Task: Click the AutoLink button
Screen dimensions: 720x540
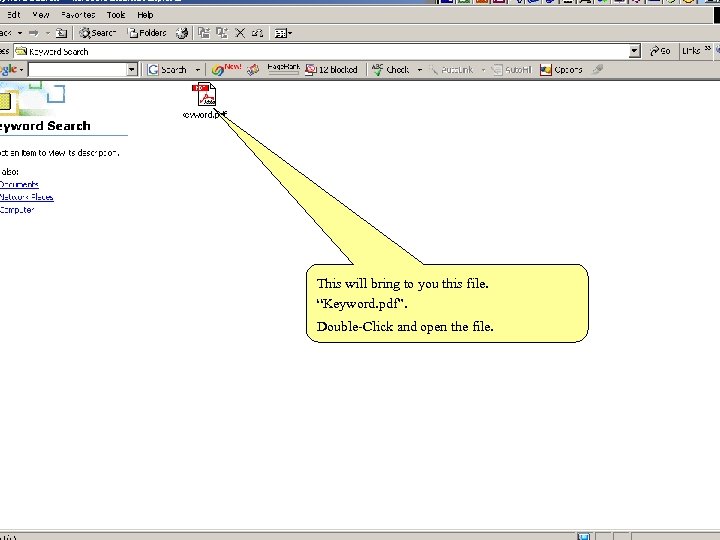Action: tap(451, 70)
